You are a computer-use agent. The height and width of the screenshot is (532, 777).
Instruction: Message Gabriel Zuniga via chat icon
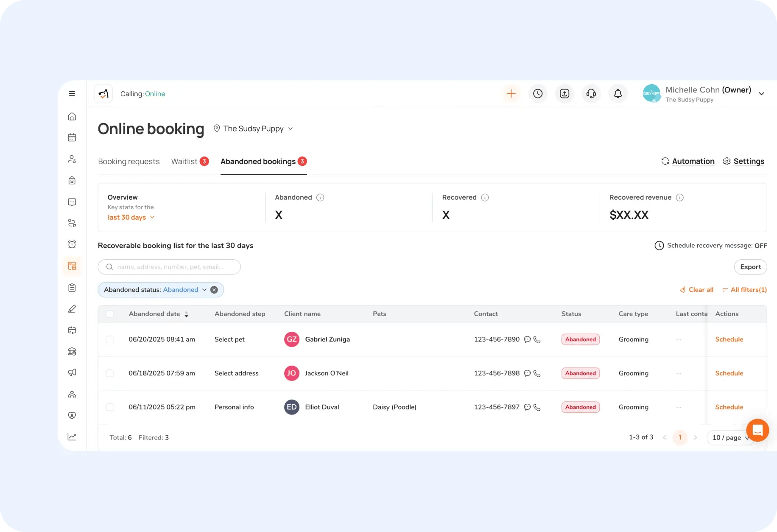coord(527,339)
